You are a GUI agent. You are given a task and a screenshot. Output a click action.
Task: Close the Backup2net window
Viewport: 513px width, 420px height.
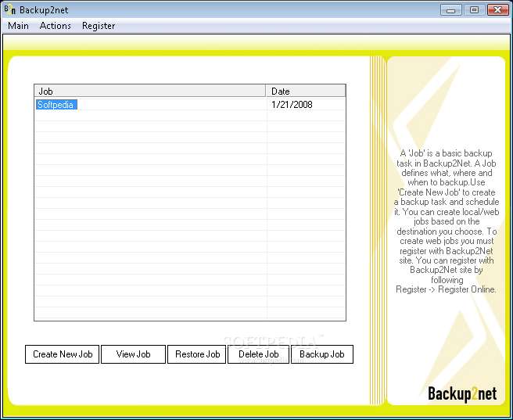pyautogui.click(x=497, y=10)
